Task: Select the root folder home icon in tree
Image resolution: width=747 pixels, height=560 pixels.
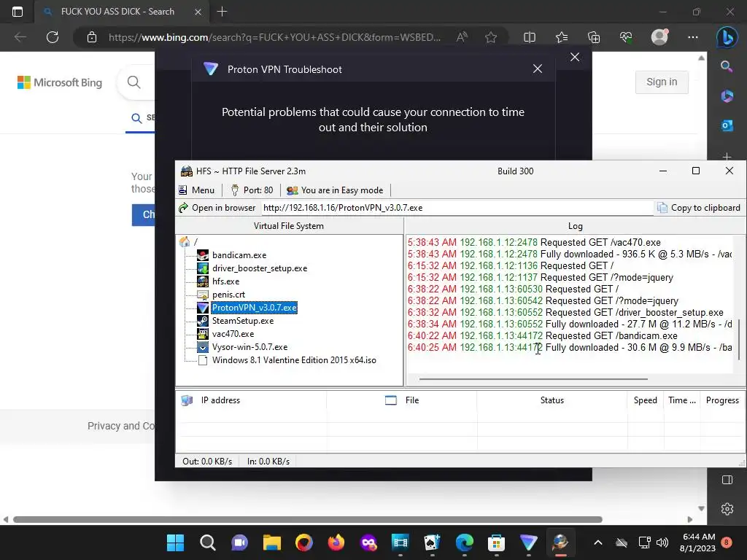Action: 185,242
